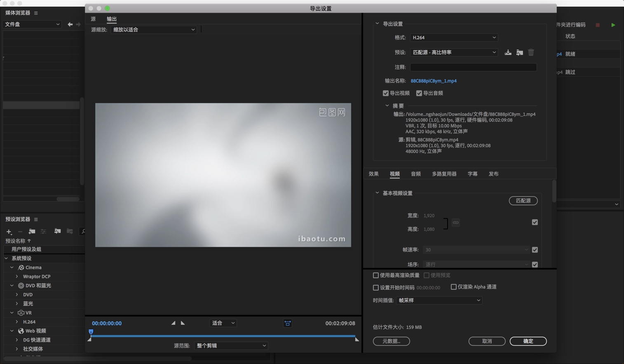This screenshot has height=364, width=624.
Task: Open the 源范围 dropdown set to 整个剪辑
Action: [x=231, y=345]
